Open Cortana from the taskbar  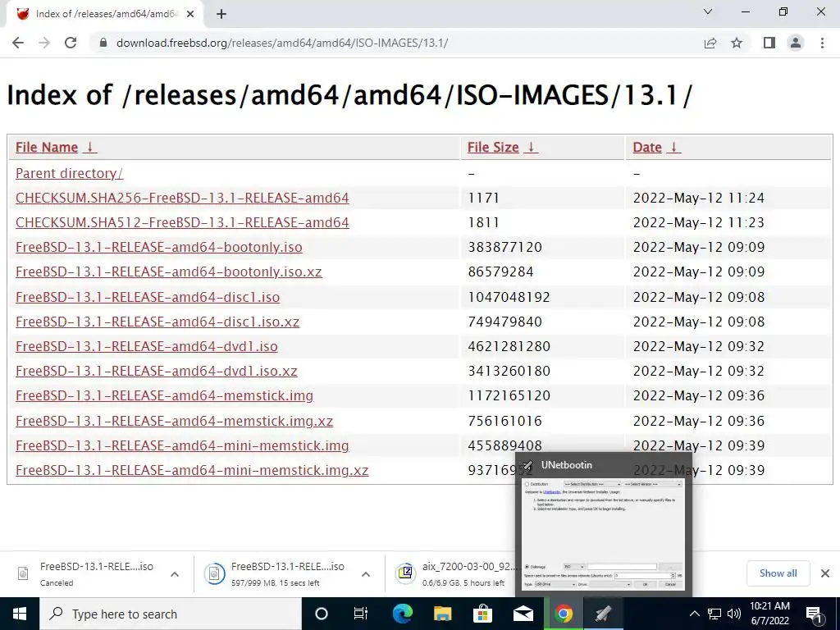tap(322, 614)
